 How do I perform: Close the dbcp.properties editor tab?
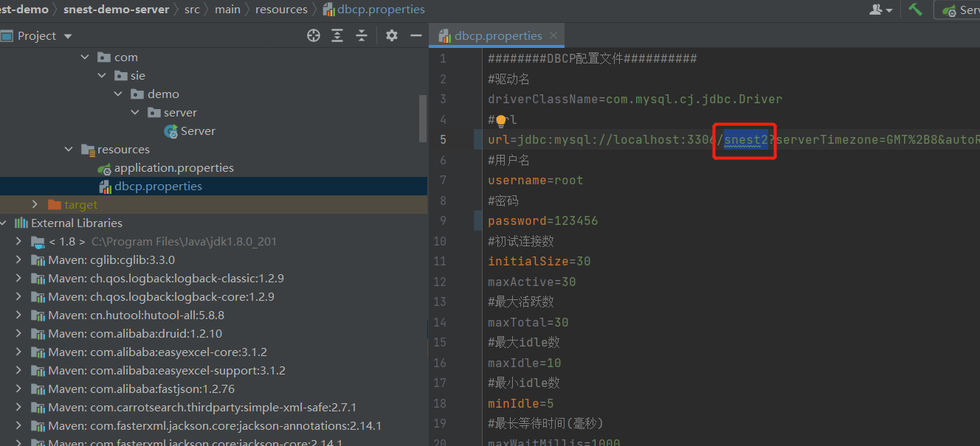pyautogui.click(x=554, y=35)
